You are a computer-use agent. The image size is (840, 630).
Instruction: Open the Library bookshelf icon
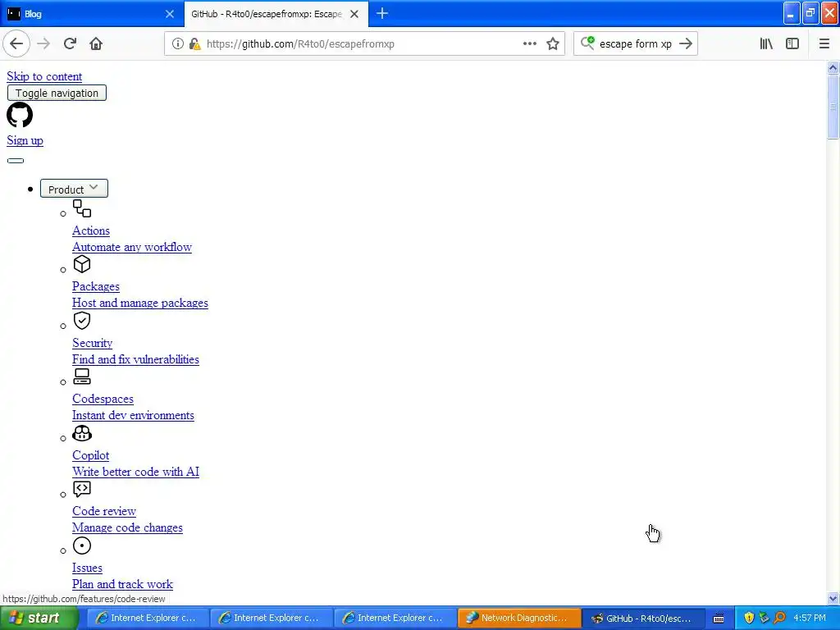(766, 44)
